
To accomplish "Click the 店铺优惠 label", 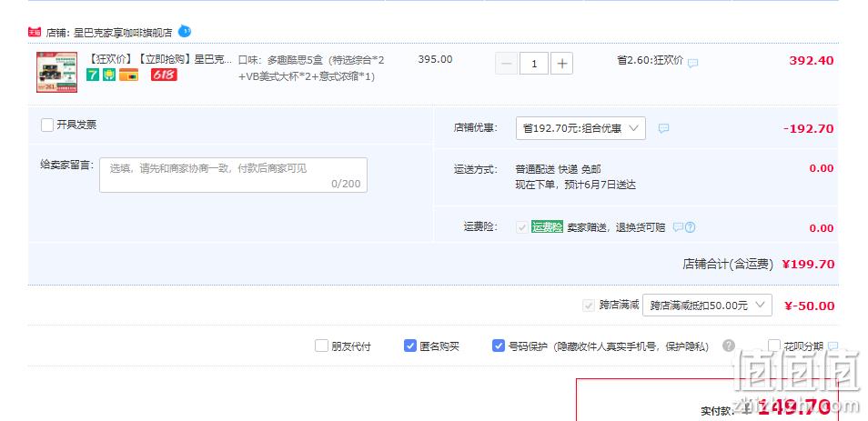I will (x=476, y=128).
